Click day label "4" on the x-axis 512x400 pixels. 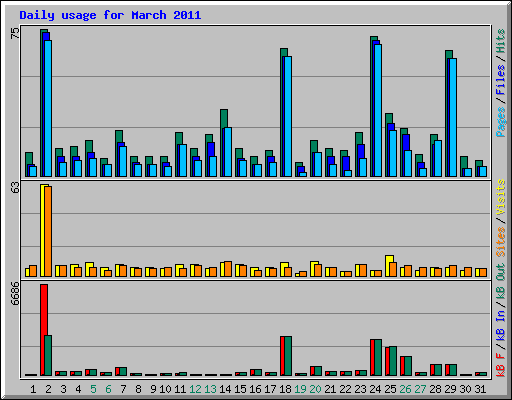pyautogui.click(x=78, y=389)
